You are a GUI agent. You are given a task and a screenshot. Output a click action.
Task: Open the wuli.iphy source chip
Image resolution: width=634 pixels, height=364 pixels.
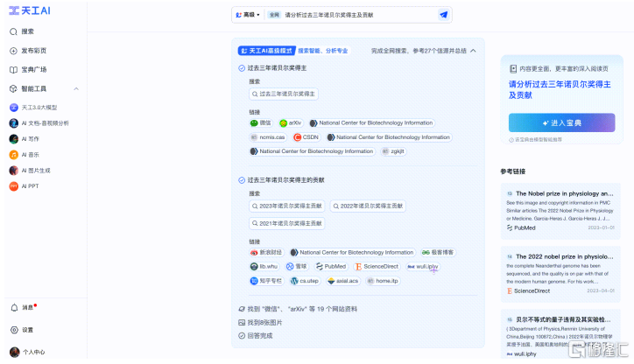[423, 267]
